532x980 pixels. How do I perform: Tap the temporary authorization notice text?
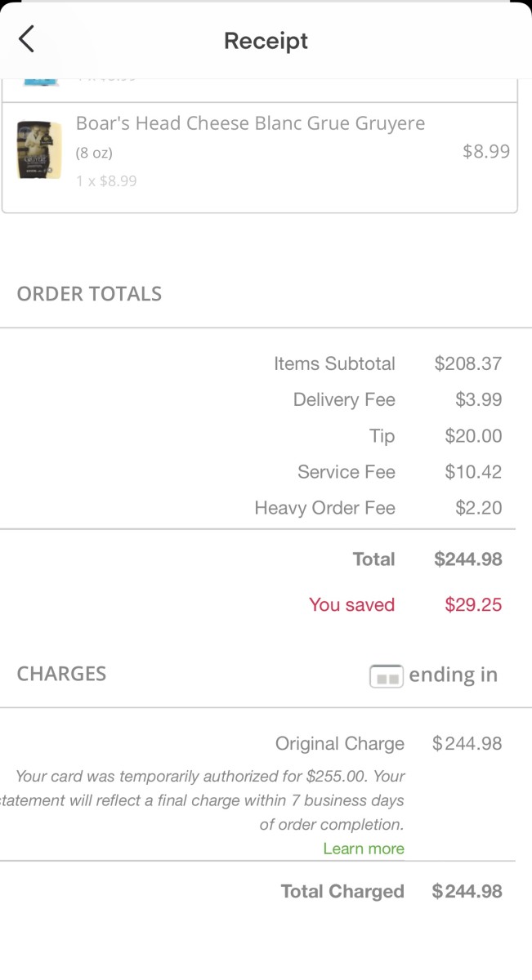tap(203, 800)
